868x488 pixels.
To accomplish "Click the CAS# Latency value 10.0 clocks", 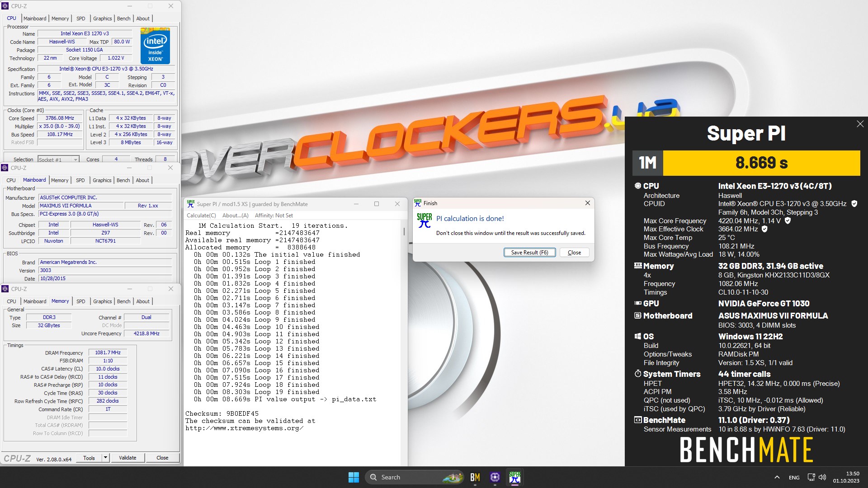I will point(108,369).
